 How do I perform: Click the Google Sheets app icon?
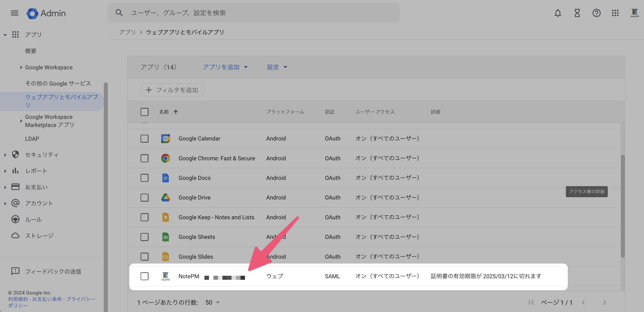click(x=166, y=237)
